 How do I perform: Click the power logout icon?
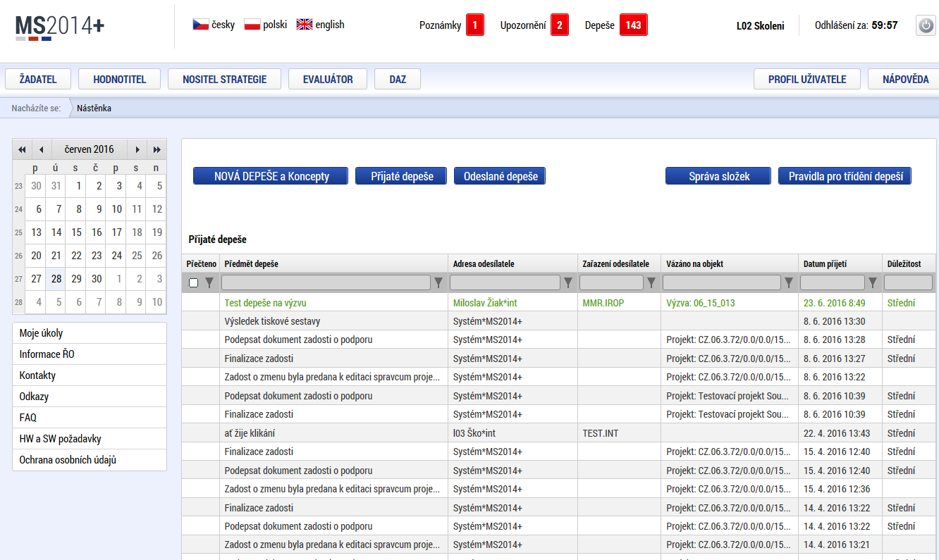926,25
